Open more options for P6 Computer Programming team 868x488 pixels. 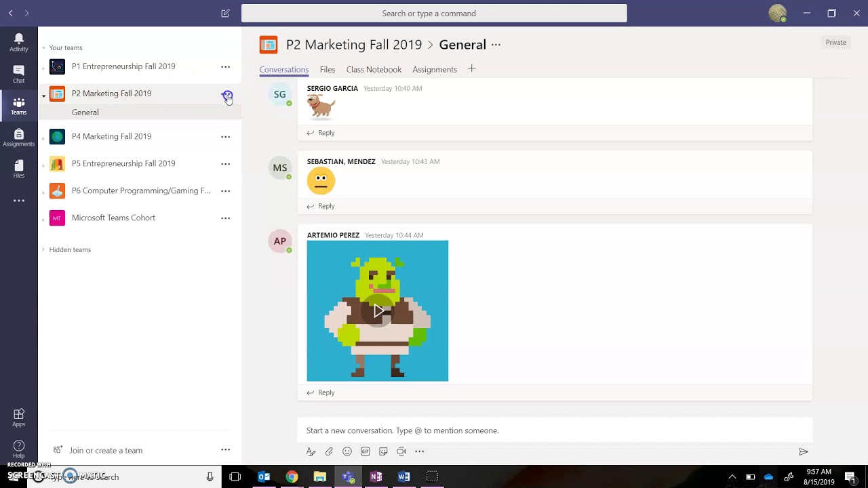pyautogui.click(x=225, y=191)
